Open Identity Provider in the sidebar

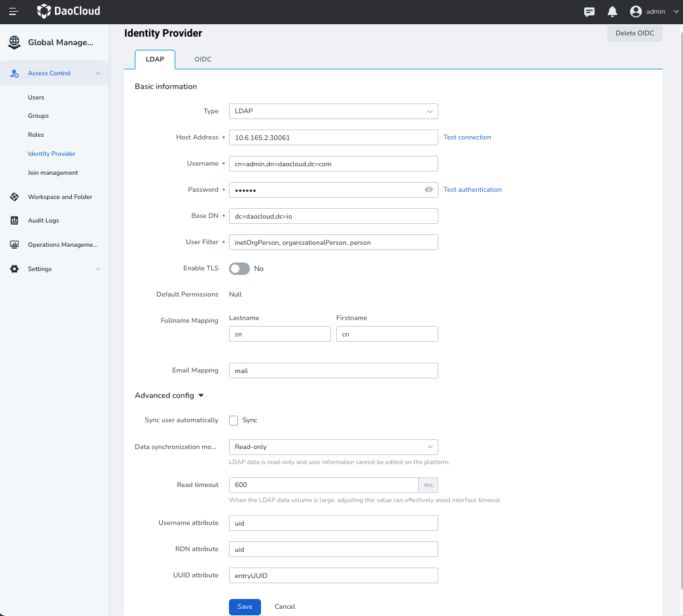click(52, 153)
